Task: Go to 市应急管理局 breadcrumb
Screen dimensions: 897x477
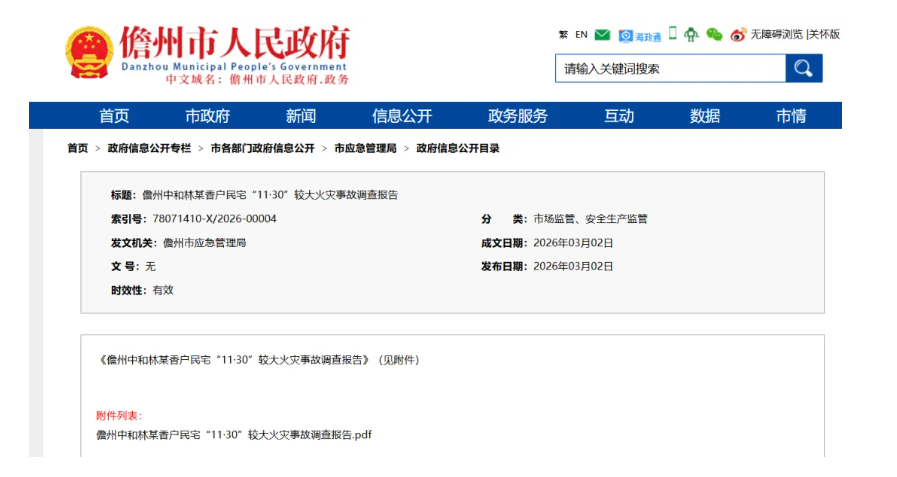Action: [365, 148]
